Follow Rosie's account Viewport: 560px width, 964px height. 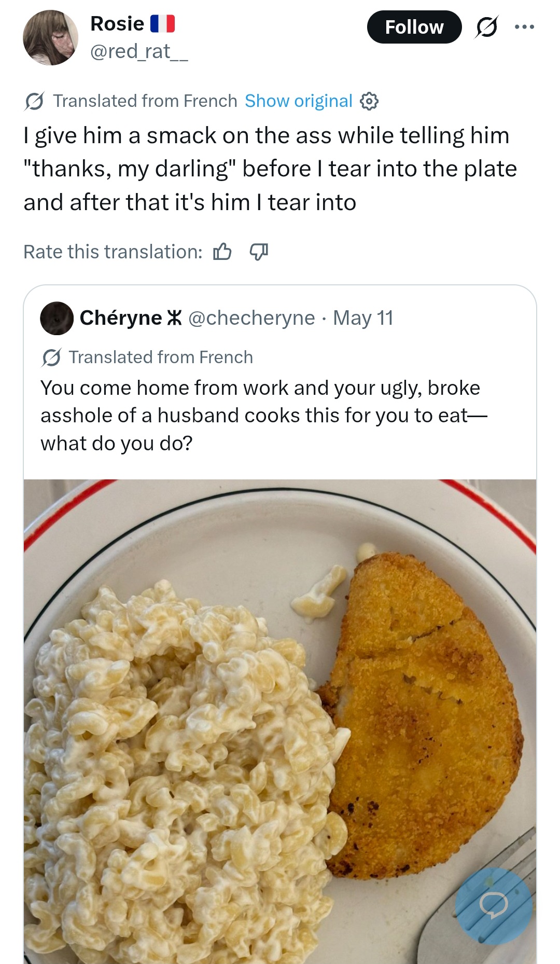(414, 27)
